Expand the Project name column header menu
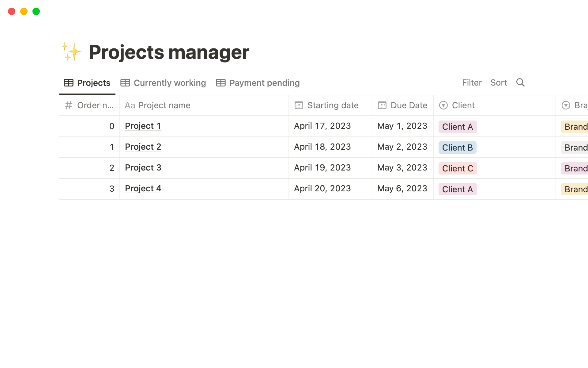The image size is (588, 368). coord(164,105)
